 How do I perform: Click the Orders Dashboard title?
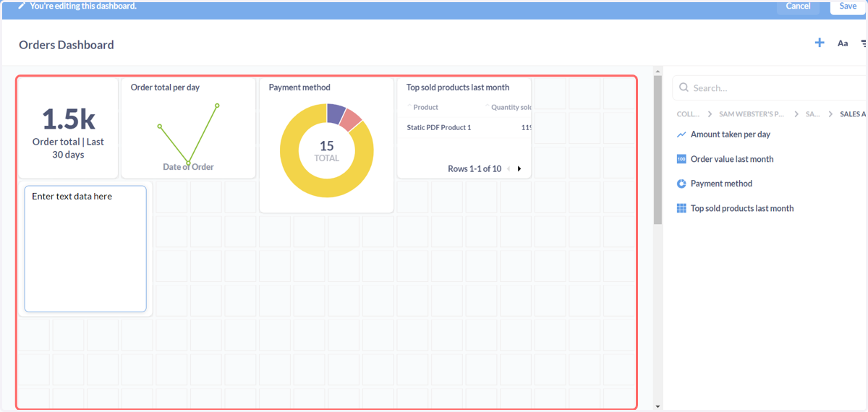[x=67, y=45]
